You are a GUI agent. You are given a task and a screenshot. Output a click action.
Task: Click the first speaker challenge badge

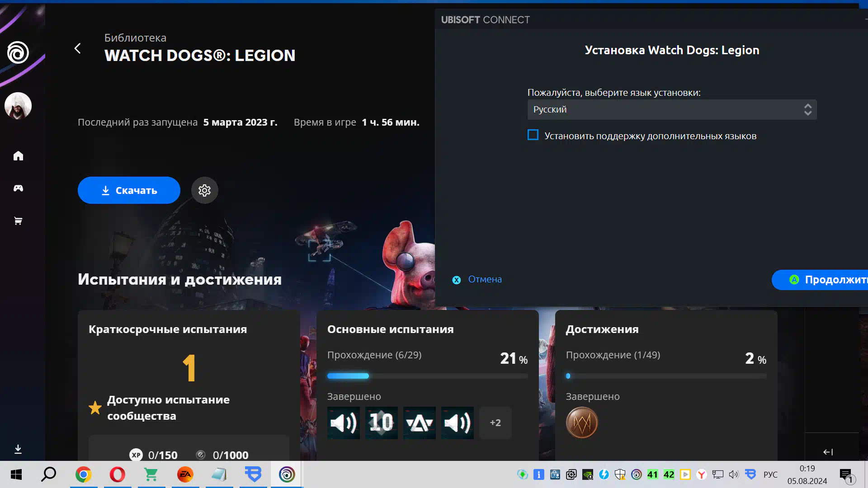click(x=344, y=423)
